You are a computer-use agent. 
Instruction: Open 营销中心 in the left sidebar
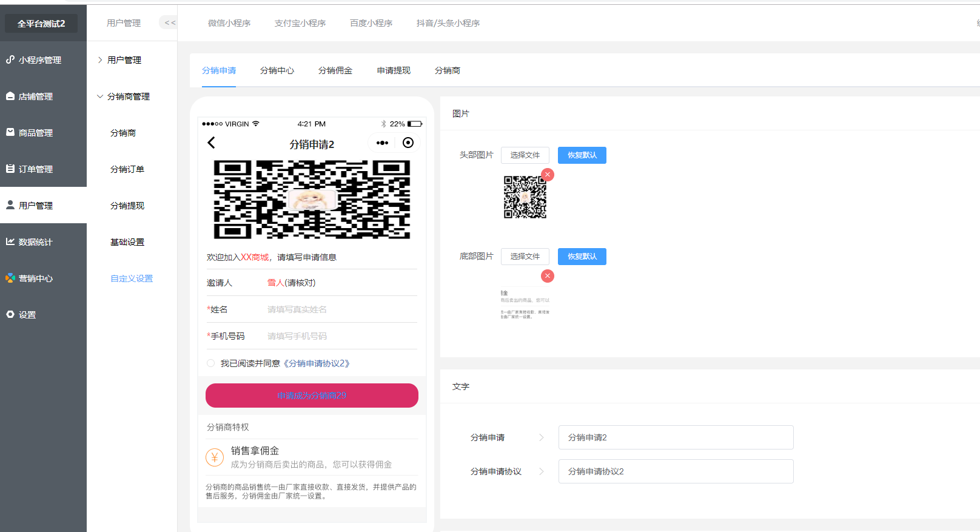point(36,278)
